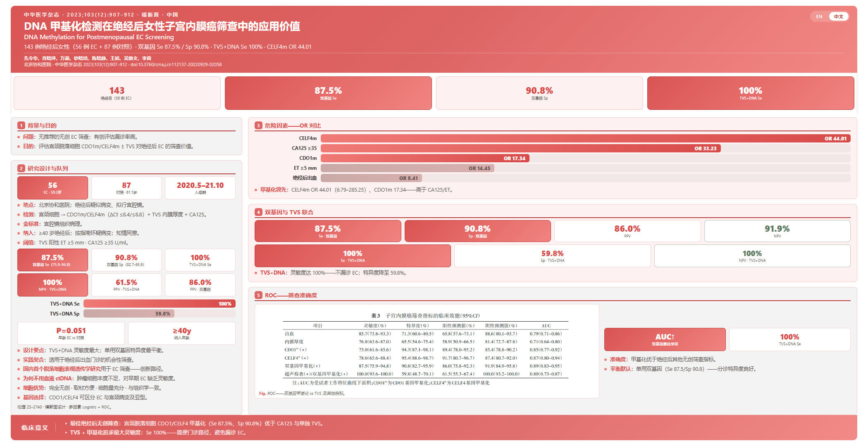Image resolution: width=868 pixels, height=446 pixels.
Task: Click the 90.8% 双基因 Sp (82.7–95.9) card
Action: coord(126,260)
